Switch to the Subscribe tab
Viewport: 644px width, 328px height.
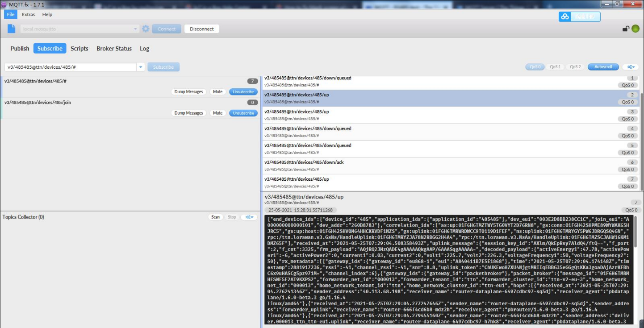50,49
